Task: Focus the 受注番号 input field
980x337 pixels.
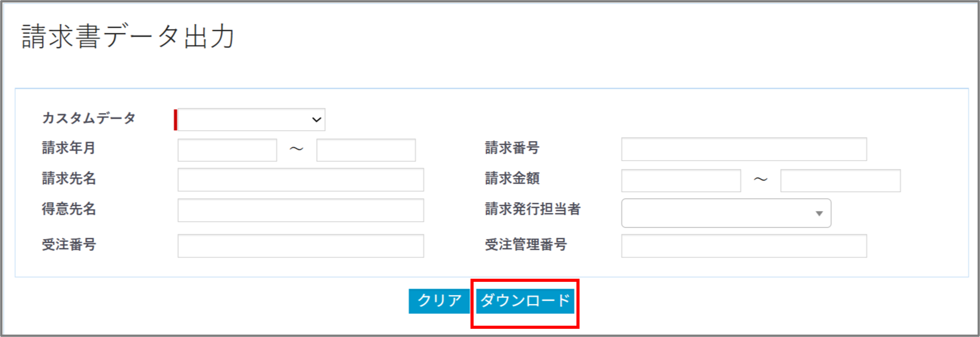Action: point(301,246)
